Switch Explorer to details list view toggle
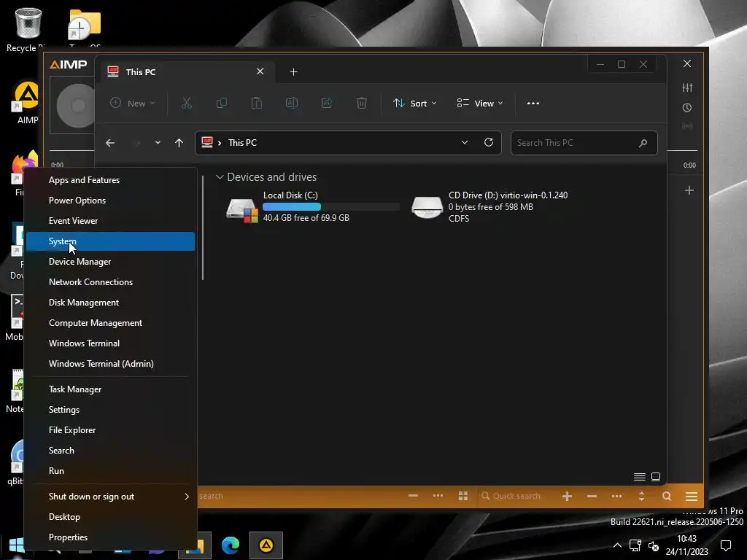Screen dimensions: 747x560 click(639, 477)
